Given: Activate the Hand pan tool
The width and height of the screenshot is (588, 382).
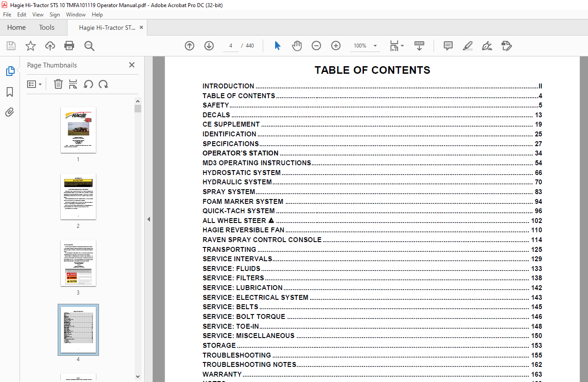Looking at the screenshot, I should 296,46.
